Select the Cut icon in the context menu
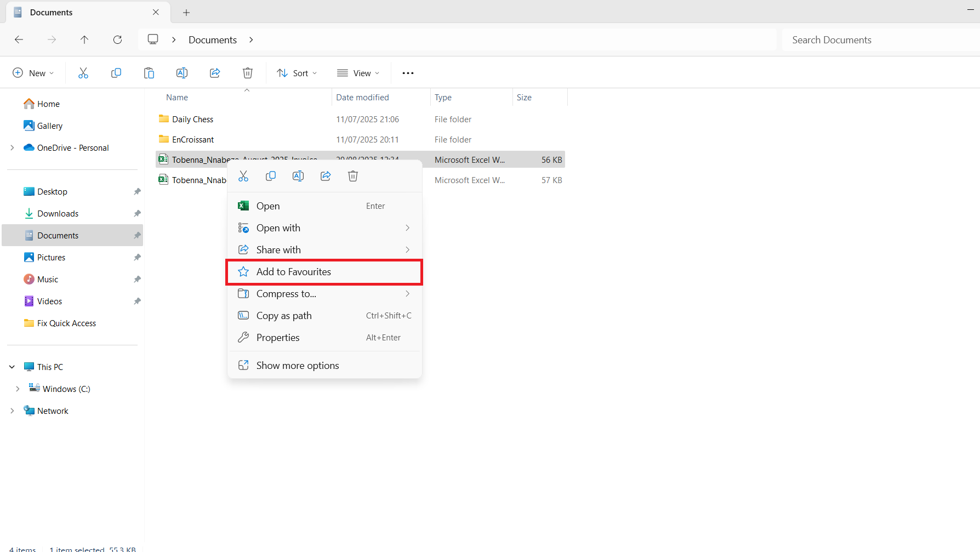This screenshot has height=552, width=980. 243,175
